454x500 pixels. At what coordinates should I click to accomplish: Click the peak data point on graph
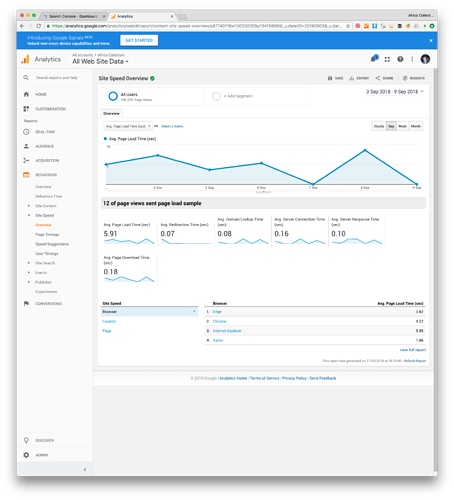(x=365, y=150)
